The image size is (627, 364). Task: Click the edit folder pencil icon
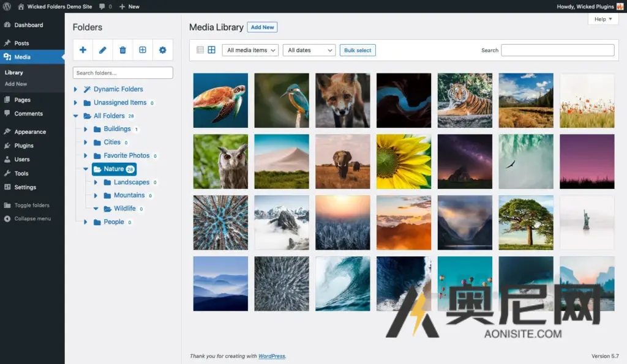[x=103, y=50]
